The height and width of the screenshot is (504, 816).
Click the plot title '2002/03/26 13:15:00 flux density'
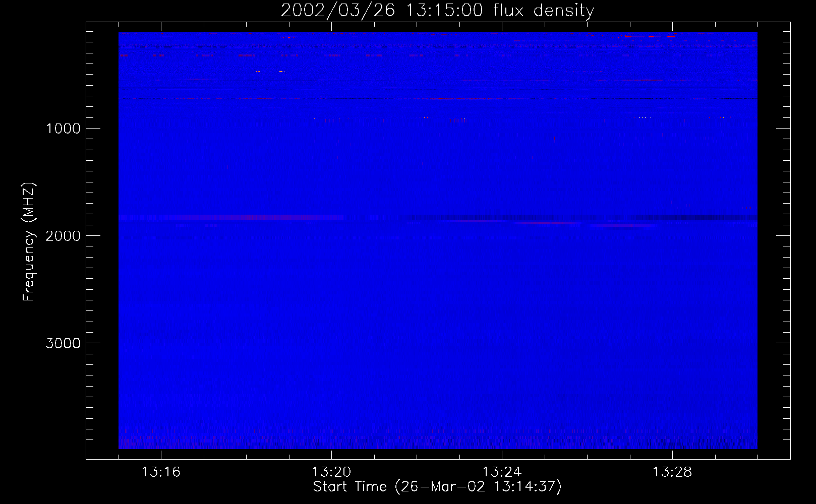pyautogui.click(x=437, y=11)
